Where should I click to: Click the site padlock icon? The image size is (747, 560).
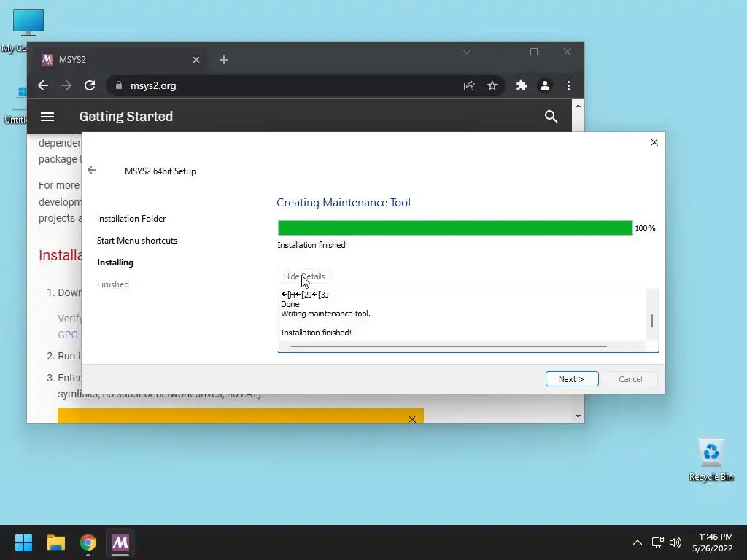pos(119,86)
